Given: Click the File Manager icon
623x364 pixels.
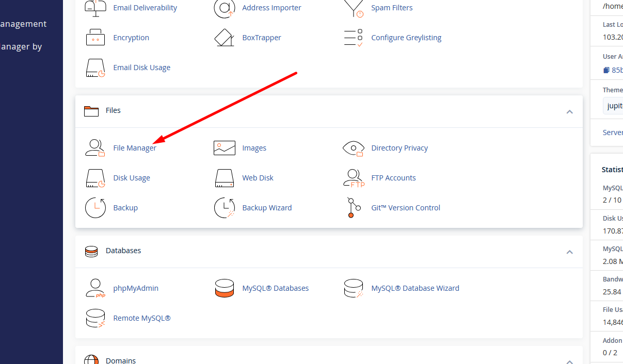Looking at the screenshot, I should click(x=95, y=148).
